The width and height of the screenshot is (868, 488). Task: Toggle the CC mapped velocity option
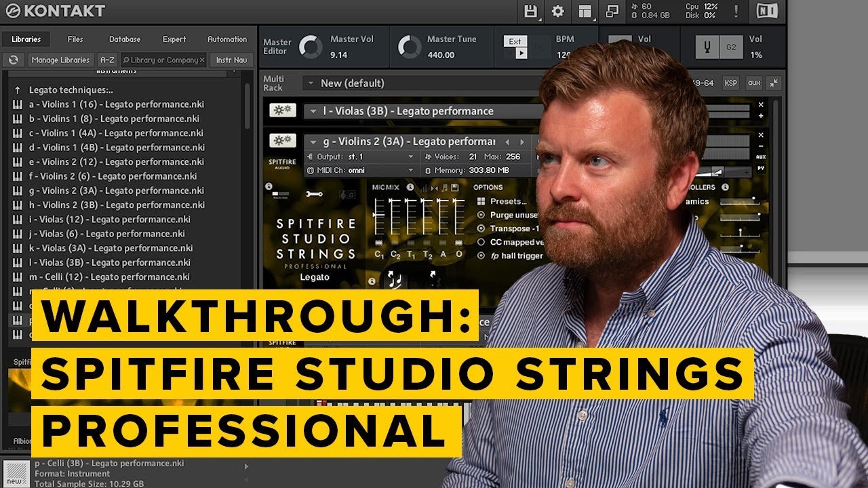[x=481, y=242]
